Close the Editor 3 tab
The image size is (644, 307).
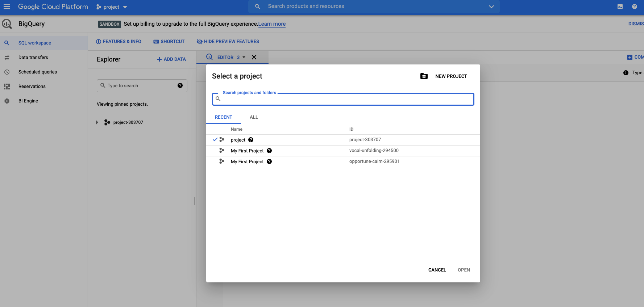[254, 57]
